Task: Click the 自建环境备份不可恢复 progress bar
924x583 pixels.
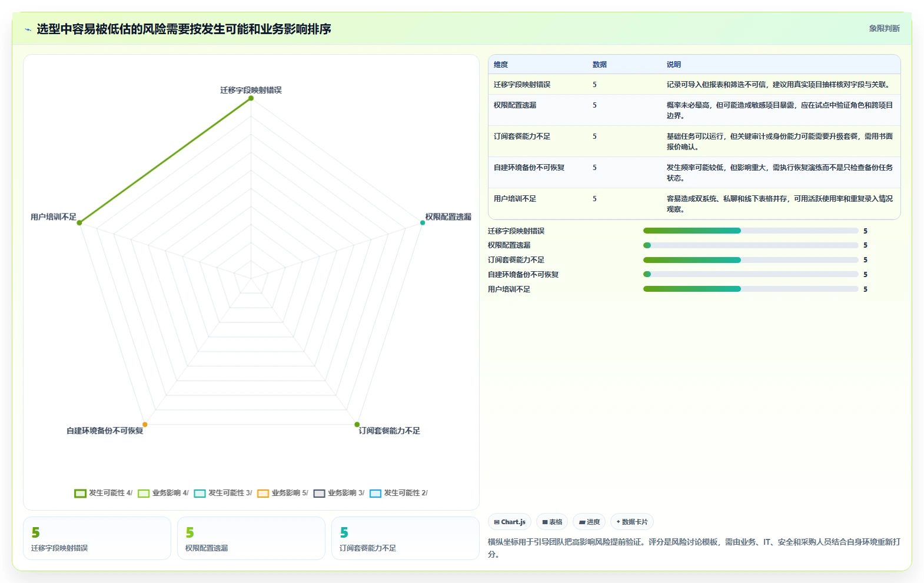Action: pyautogui.click(x=751, y=274)
